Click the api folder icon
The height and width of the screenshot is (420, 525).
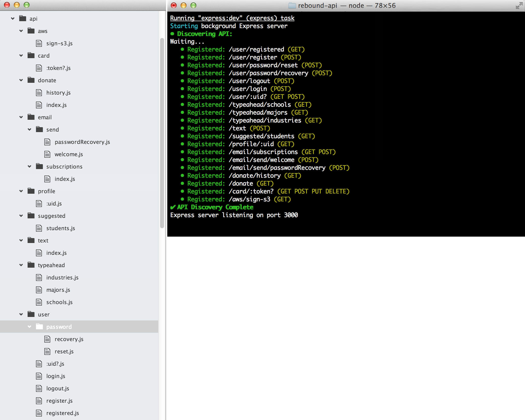23,18
